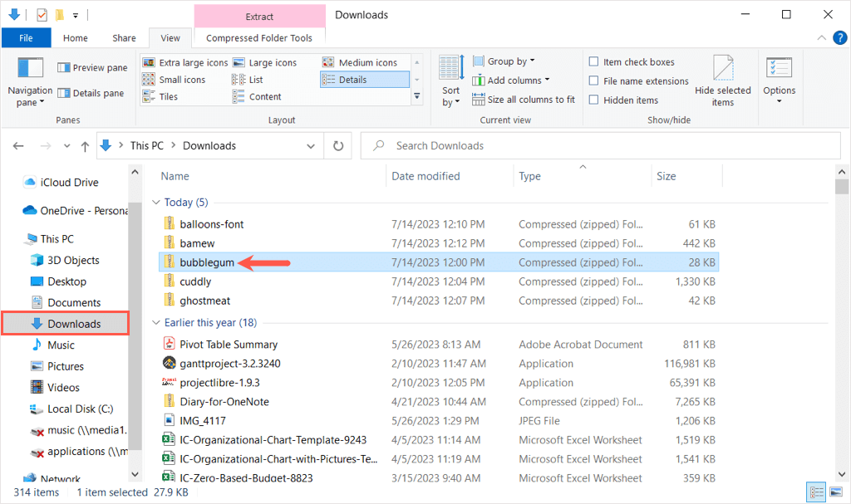Screen dimensions: 851x504
Task: Go up one folder level
Action: 85,146
